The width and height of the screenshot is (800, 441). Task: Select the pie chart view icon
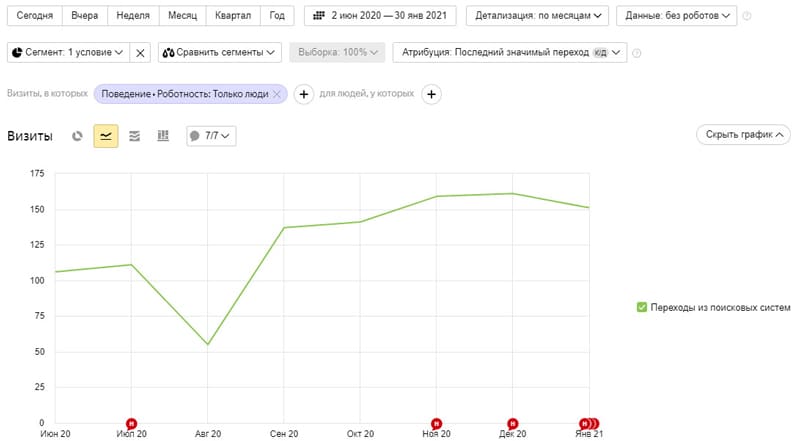pos(77,136)
